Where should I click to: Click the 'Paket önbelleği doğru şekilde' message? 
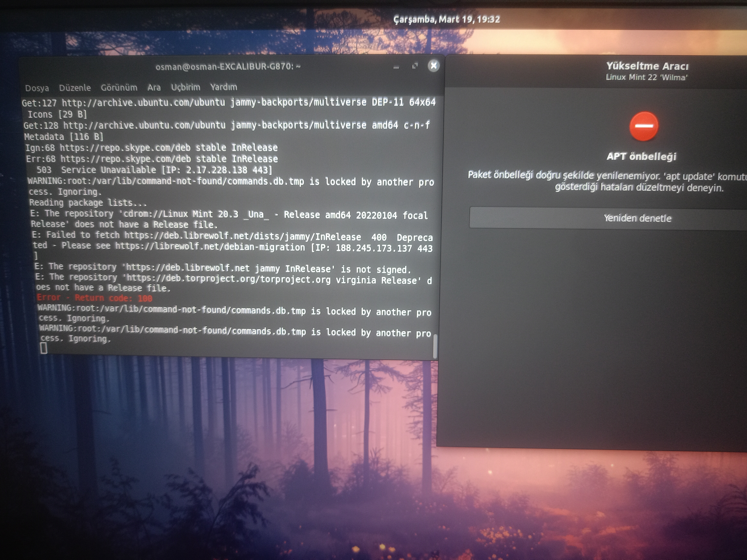pyautogui.click(x=607, y=181)
